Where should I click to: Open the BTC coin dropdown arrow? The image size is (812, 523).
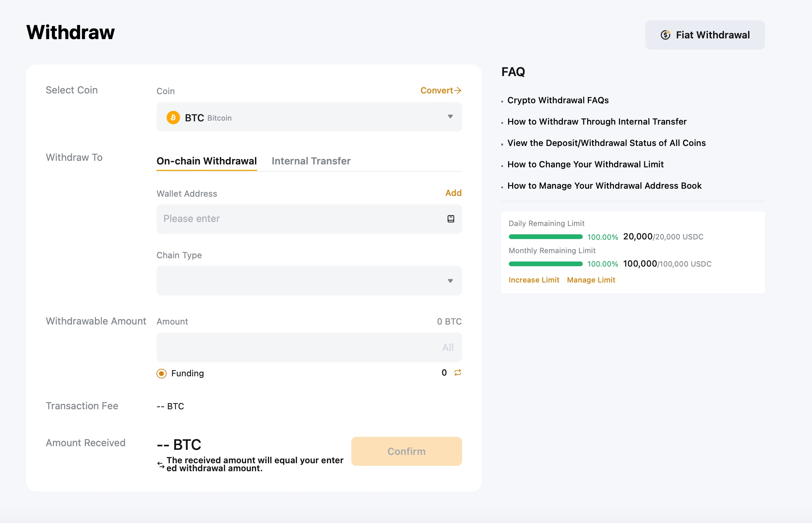[x=450, y=117]
